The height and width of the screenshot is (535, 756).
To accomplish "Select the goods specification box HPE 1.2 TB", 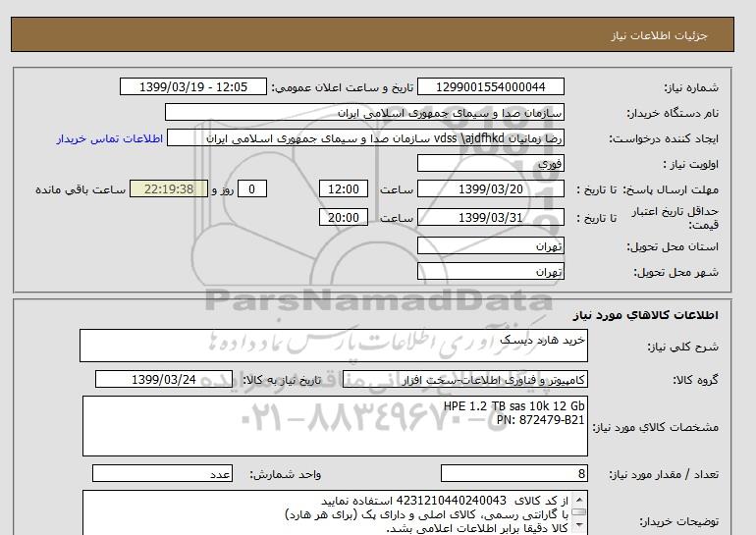I will pyautogui.click(x=335, y=426).
